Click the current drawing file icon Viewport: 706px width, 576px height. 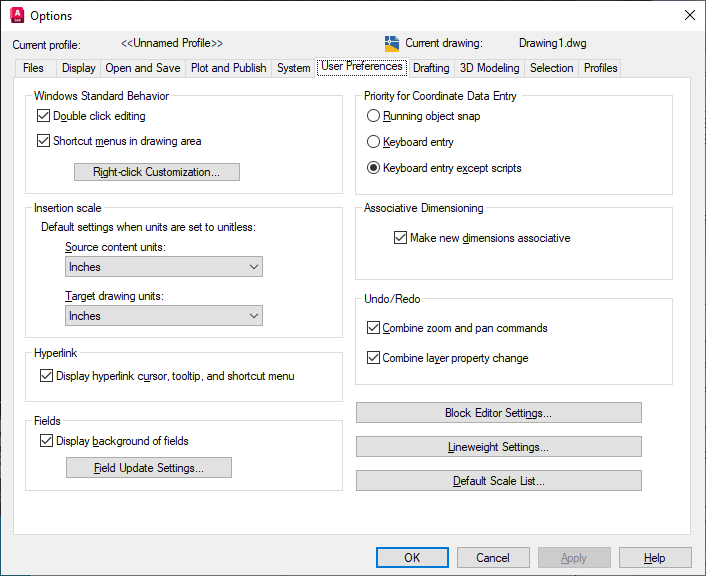click(x=392, y=44)
